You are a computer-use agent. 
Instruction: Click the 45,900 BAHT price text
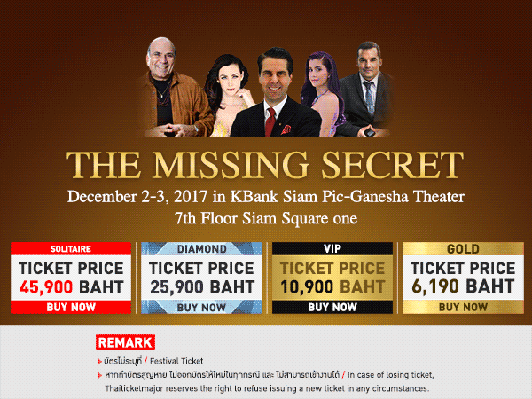tap(72, 287)
